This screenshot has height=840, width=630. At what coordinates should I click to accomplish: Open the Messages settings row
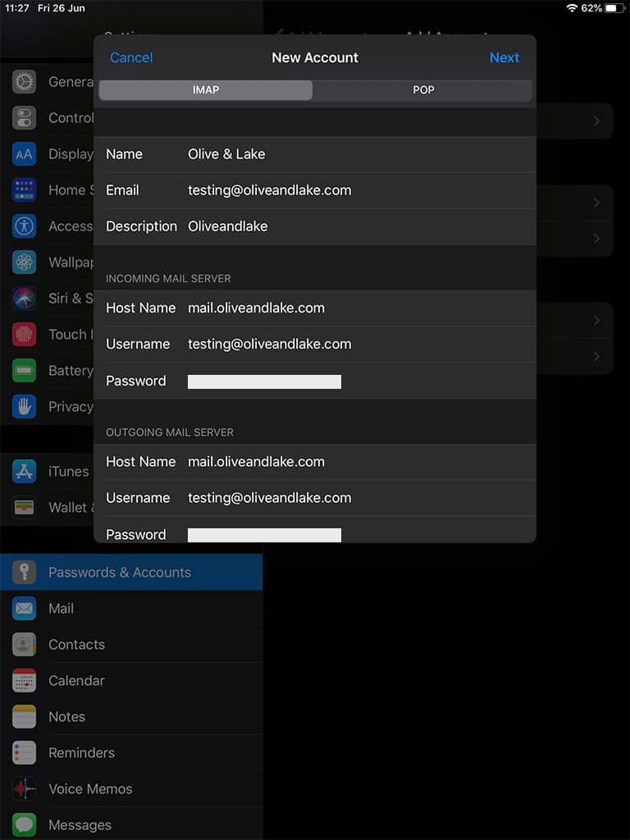(131, 824)
